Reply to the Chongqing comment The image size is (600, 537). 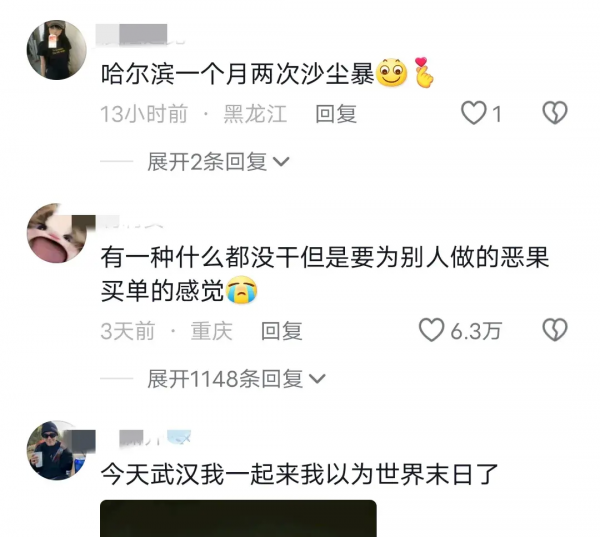[282, 331]
